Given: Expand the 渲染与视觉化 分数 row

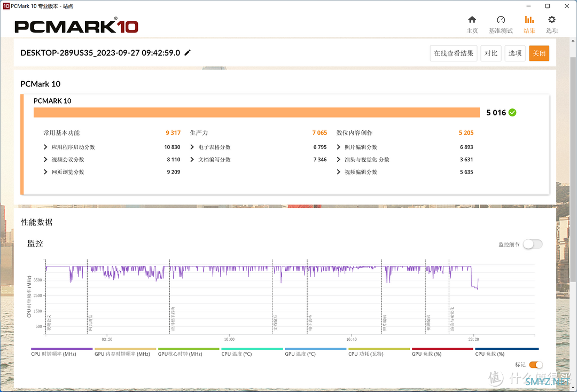Looking at the screenshot, I should pos(339,160).
